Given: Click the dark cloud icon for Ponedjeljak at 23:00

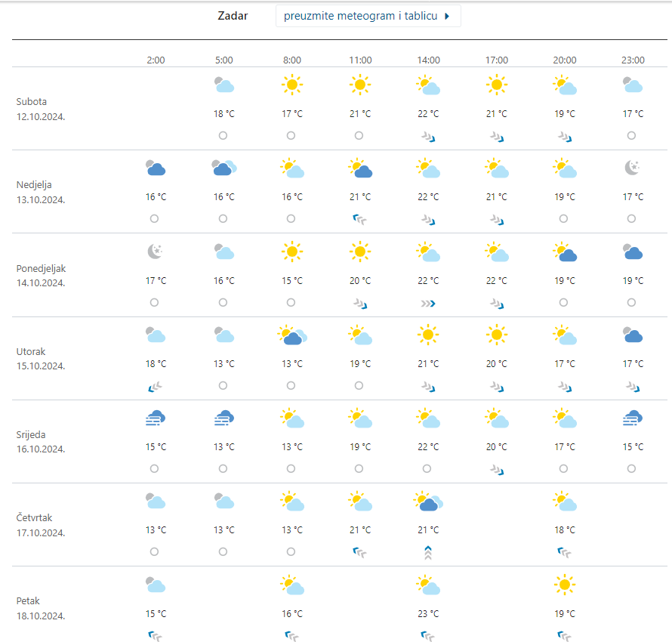Looking at the screenshot, I should pyautogui.click(x=633, y=251).
